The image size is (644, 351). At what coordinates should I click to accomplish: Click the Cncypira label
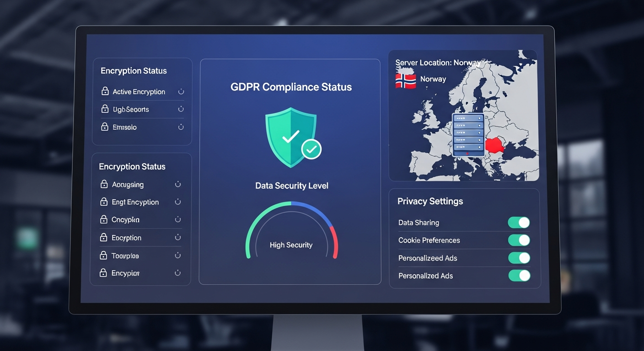(125, 220)
